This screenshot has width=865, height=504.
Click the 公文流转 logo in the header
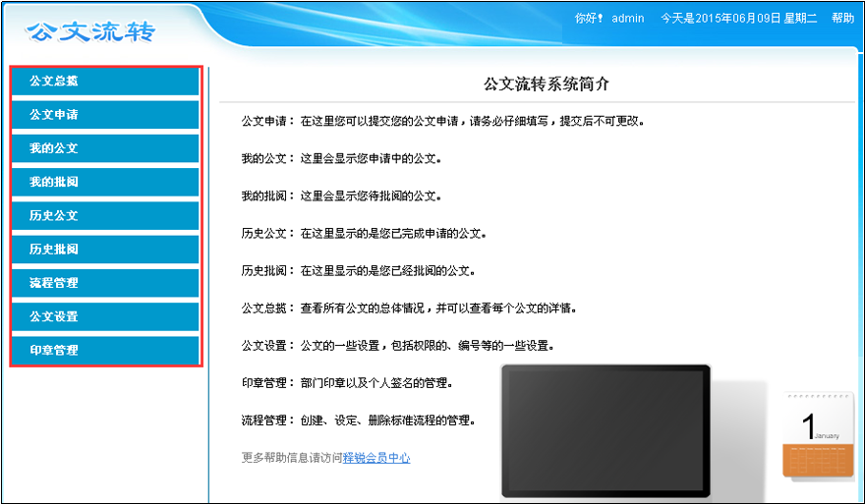pos(90,31)
